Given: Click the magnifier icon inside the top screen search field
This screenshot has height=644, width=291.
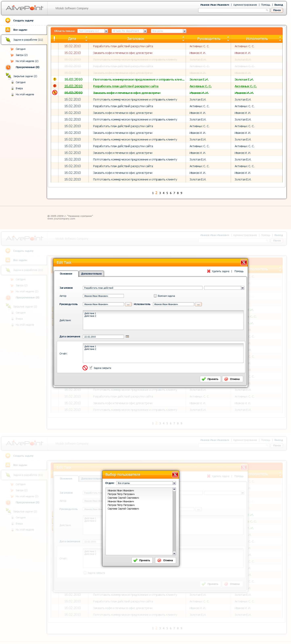Looking at the screenshot, I should click(267, 10).
